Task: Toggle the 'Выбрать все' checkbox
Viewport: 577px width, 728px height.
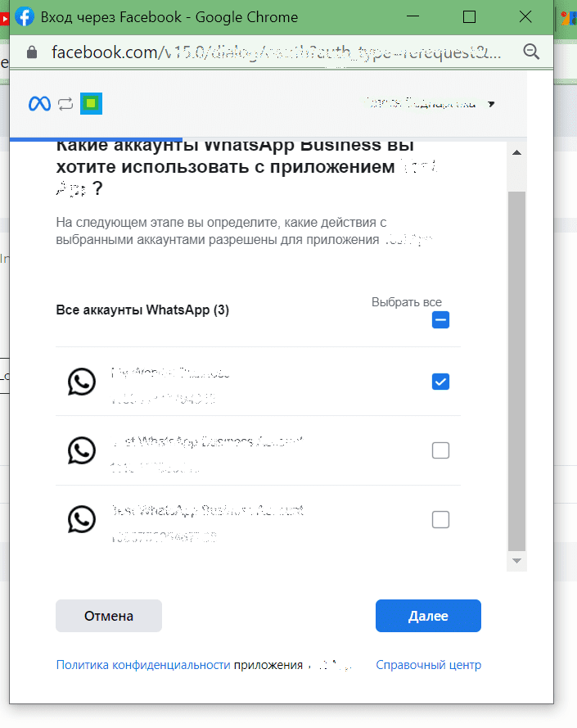Action: click(x=440, y=320)
